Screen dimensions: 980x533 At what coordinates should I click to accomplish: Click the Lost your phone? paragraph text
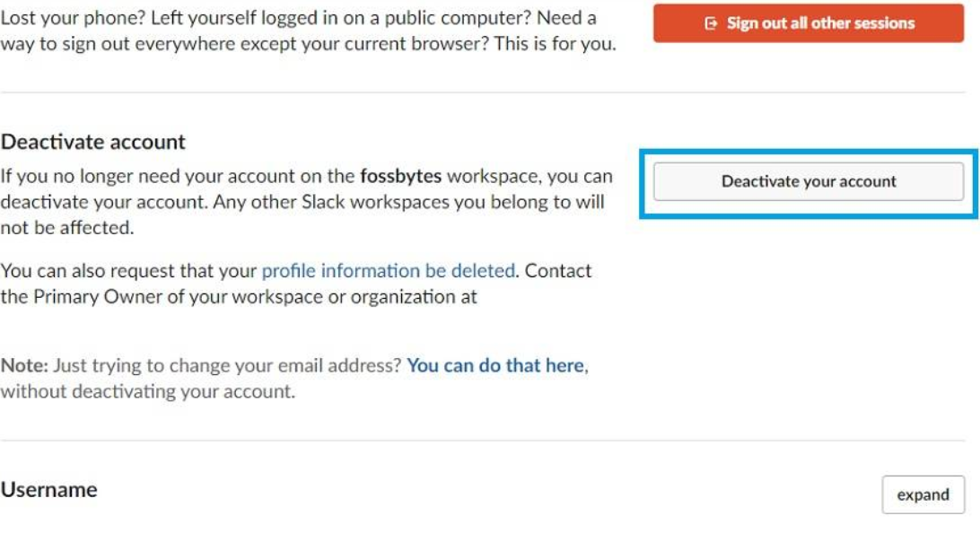click(308, 31)
